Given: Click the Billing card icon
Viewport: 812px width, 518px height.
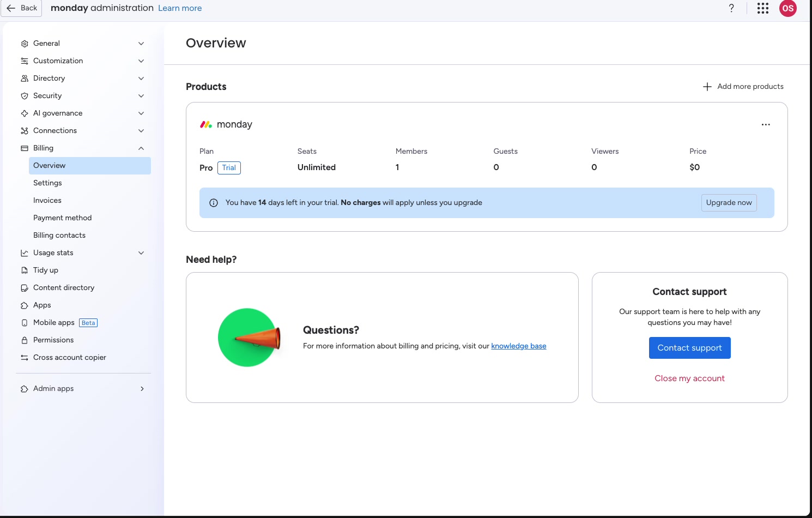Looking at the screenshot, I should click(25, 148).
